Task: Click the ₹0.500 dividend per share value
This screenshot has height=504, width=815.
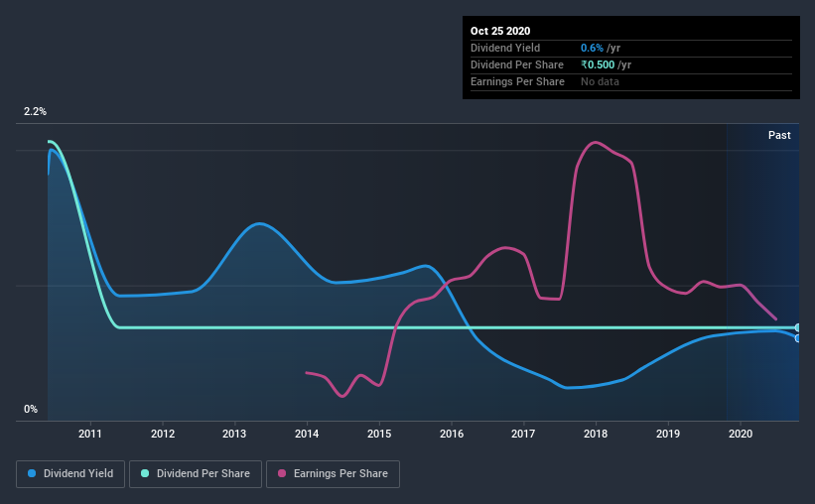Action: [598, 64]
